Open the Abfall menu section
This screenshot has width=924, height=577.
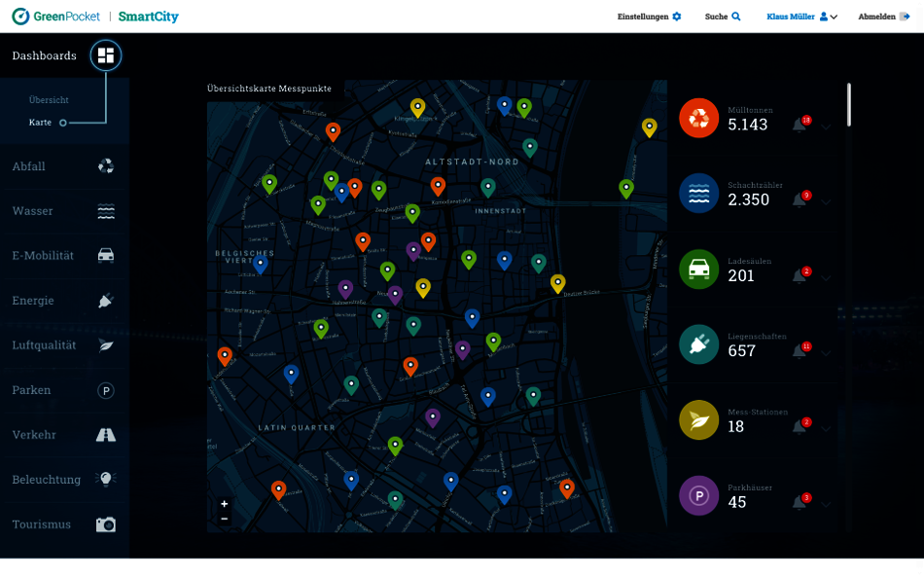[64, 166]
